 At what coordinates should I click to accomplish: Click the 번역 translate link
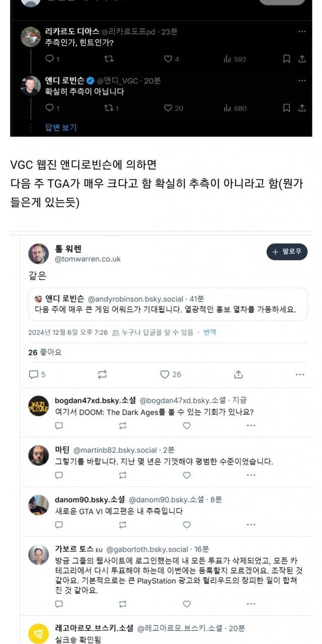pyautogui.click(x=209, y=332)
